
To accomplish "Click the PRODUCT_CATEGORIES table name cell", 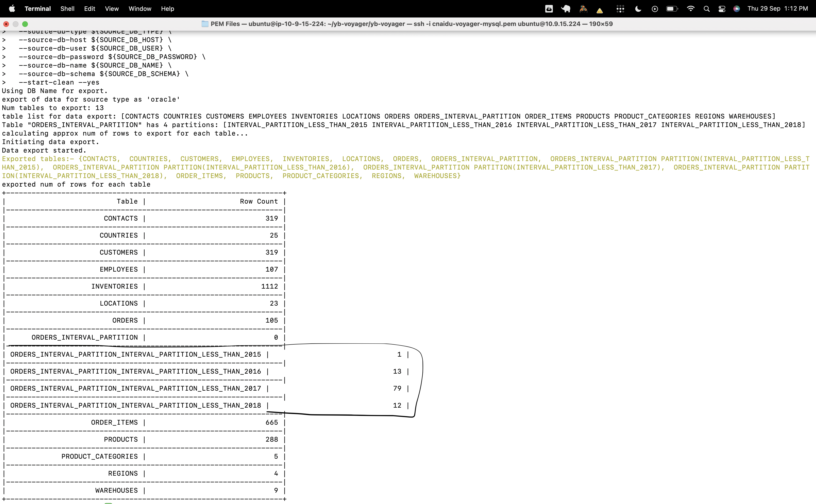I will point(99,456).
